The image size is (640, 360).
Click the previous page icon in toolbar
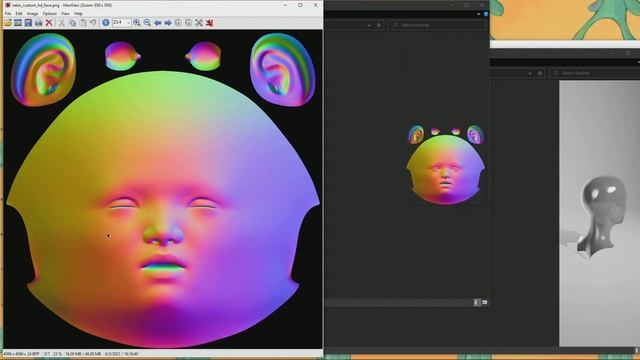tap(178, 23)
